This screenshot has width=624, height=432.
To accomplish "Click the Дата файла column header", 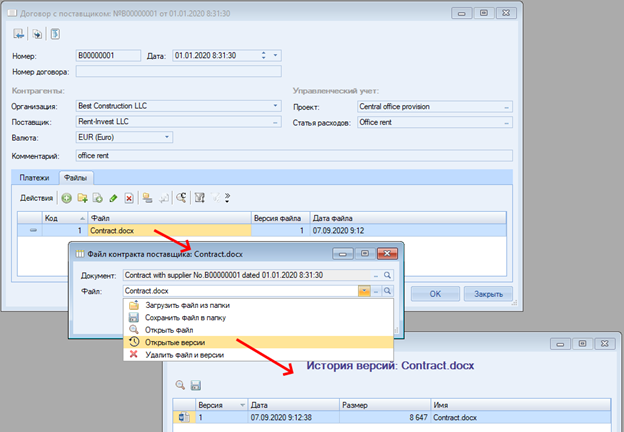I will pos(408,218).
